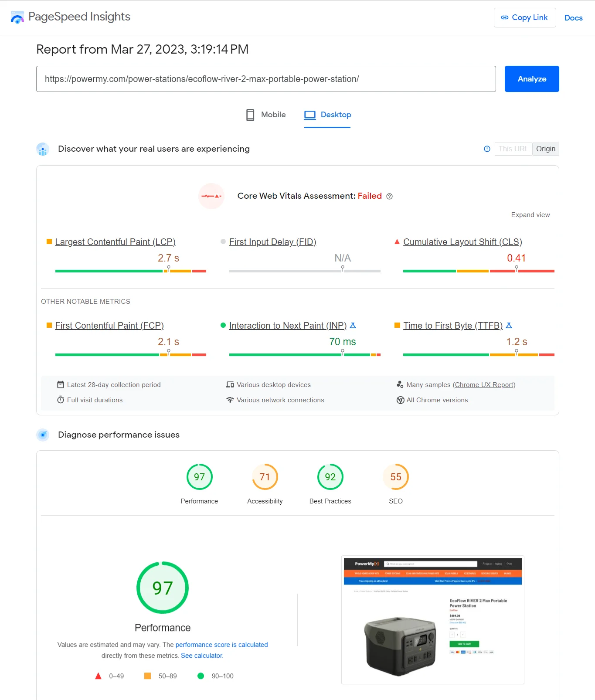Click the FCP value 2.1 s
595x700 pixels.
click(x=168, y=342)
